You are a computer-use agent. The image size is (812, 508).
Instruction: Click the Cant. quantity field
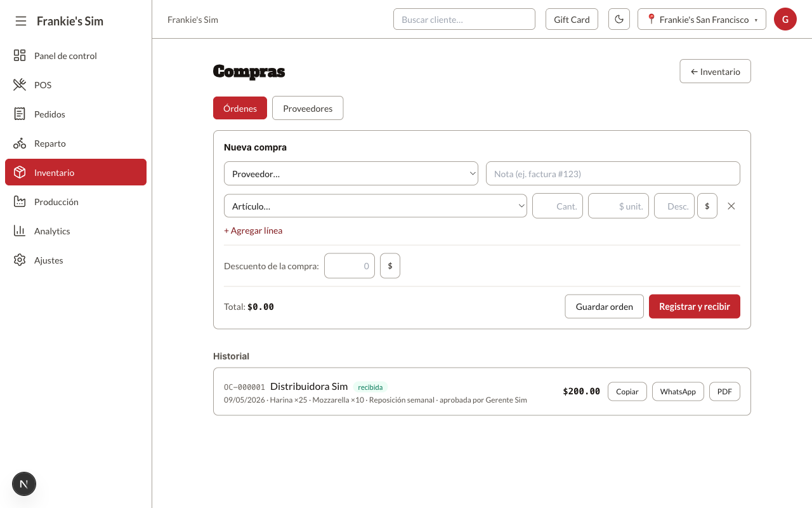coord(558,206)
